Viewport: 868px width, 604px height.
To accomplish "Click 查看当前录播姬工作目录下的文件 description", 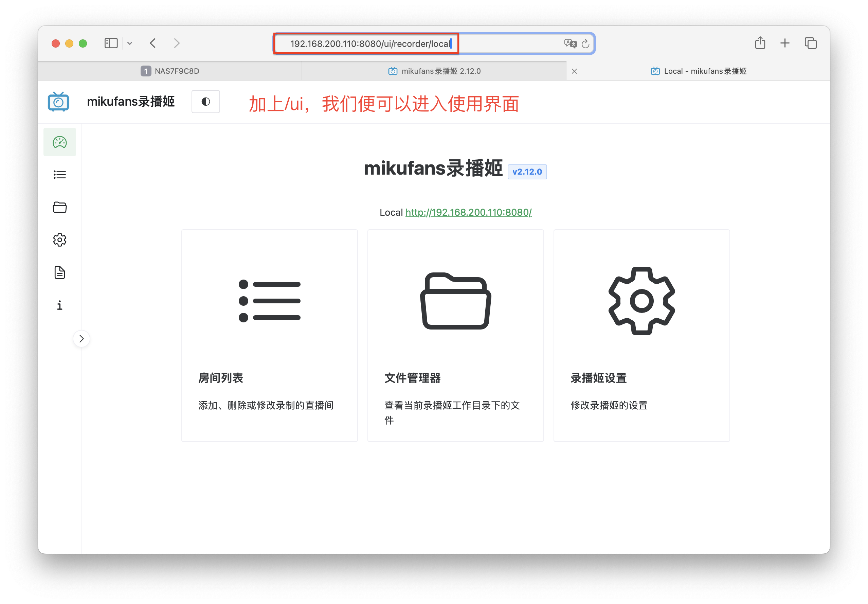I will 452,413.
